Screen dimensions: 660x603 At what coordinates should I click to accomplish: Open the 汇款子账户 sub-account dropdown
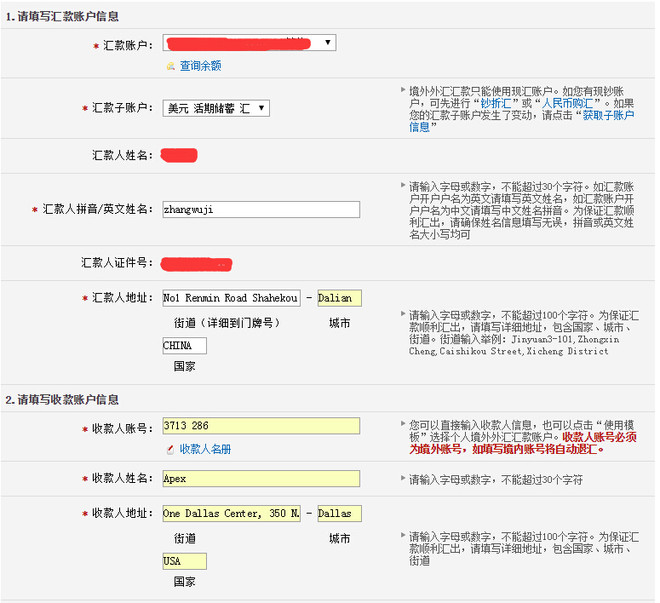(216, 108)
